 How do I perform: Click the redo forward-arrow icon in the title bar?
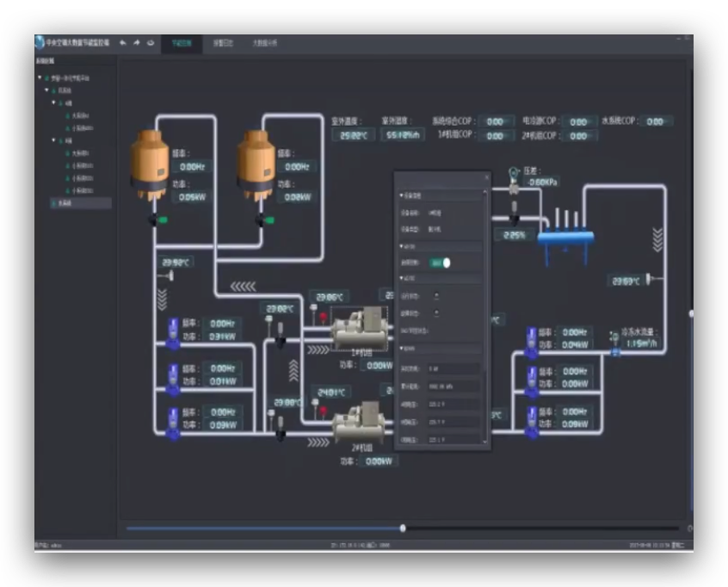click(x=137, y=42)
